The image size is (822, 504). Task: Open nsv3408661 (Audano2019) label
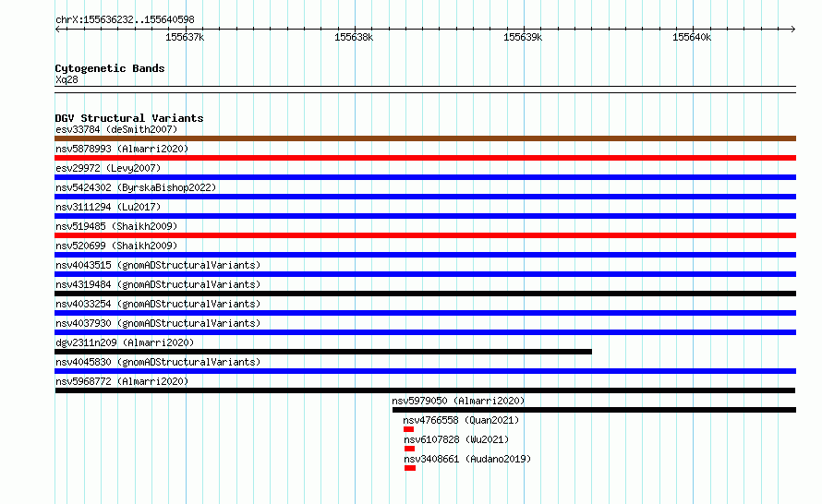pyautogui.click(x=467, y=459)
